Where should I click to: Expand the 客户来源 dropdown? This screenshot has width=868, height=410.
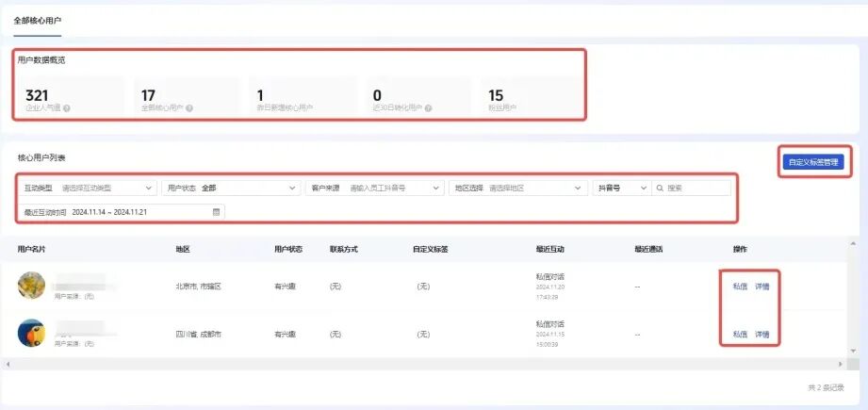[435, 188]
